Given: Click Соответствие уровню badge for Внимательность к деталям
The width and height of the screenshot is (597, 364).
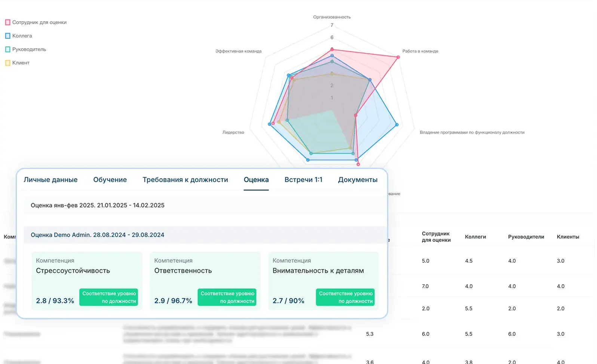Looking at the screenshot, I should pos(345,297).
